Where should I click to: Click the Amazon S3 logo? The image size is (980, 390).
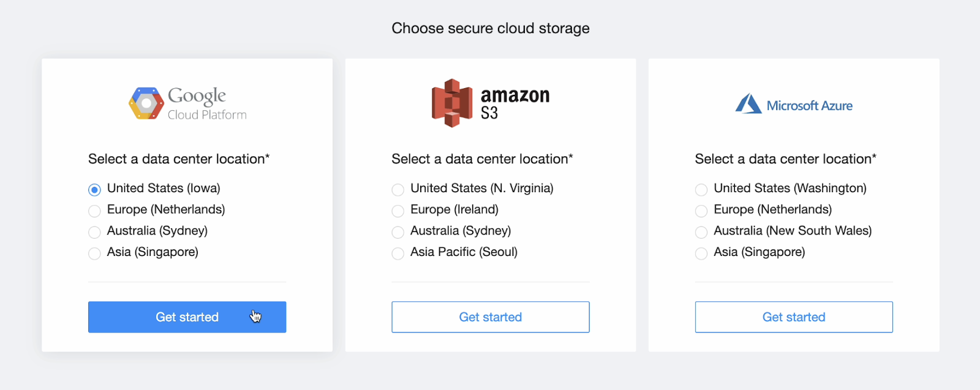[x=490, y=103]
